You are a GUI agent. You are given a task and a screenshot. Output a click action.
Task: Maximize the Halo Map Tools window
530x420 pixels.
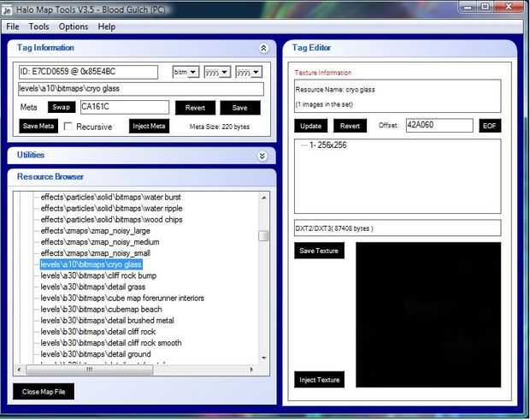486,7
